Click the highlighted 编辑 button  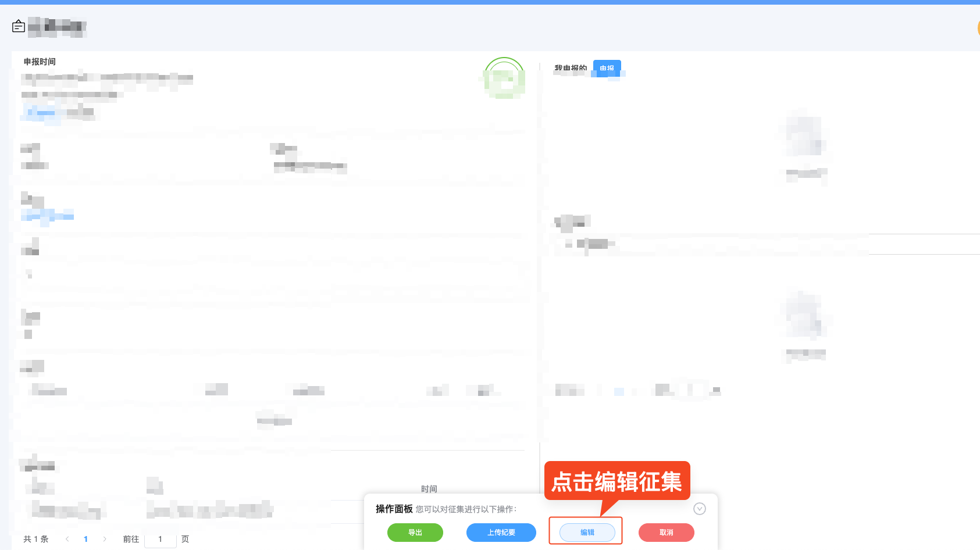(x=587, y=533)
